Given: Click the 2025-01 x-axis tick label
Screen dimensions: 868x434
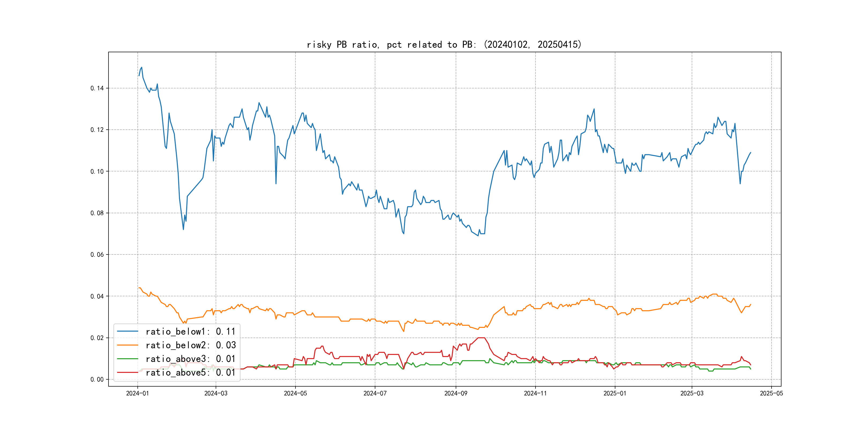Looking at the screenshot, I should coord(615,393).
